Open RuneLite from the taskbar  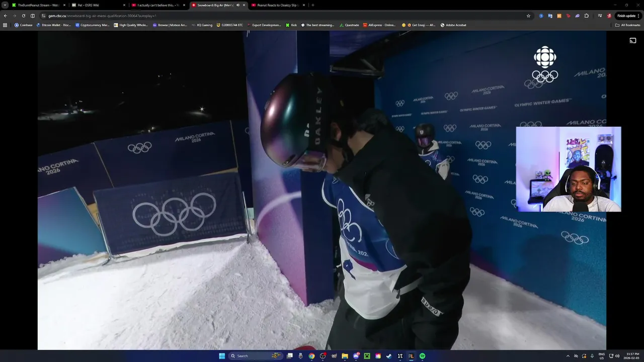tap(411, 356)
